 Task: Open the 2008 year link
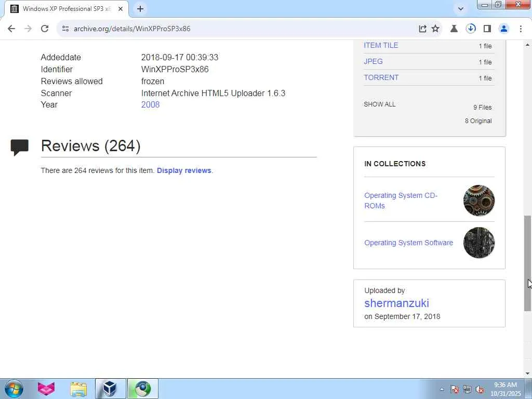(150, 105)
